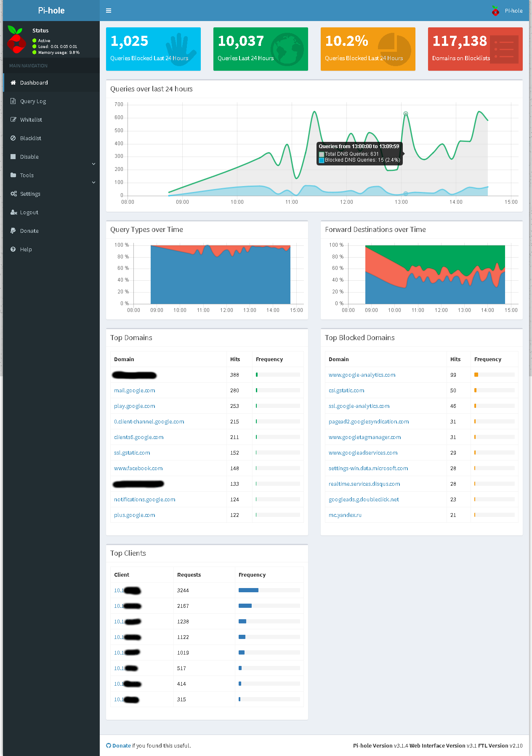This screenshot has width=532, height=756.
Task: Open the Whitelist menu item
Action: [51, 120]
